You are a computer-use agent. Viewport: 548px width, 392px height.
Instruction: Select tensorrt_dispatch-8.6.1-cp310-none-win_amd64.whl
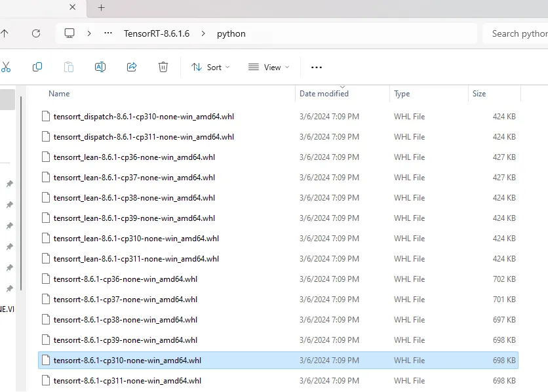click(x=278, y=116)
